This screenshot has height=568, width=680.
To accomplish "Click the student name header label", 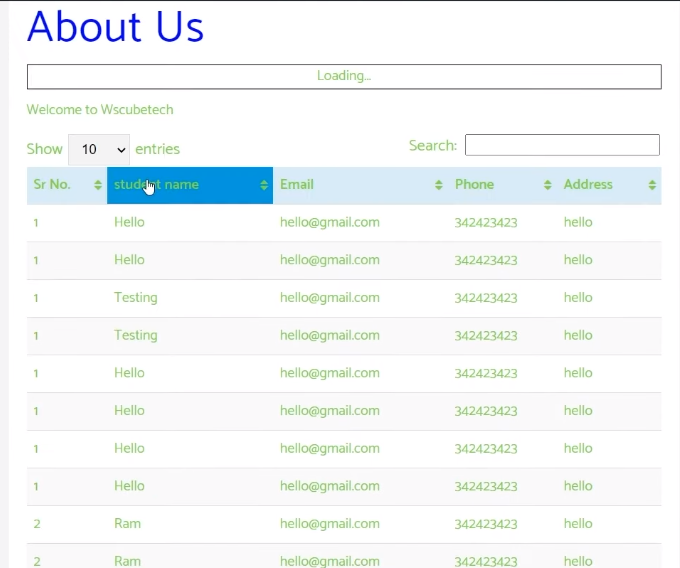I will [156, 185].
